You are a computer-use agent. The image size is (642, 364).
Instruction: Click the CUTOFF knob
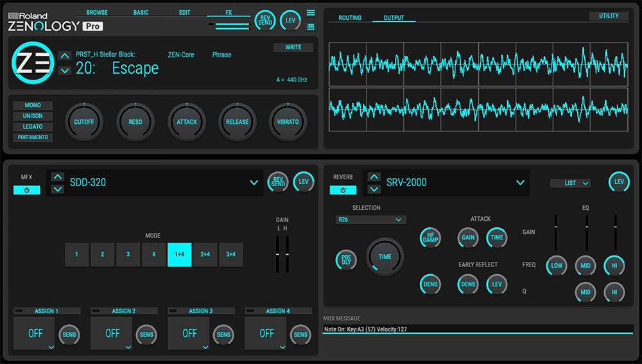[x=84, y=121]
